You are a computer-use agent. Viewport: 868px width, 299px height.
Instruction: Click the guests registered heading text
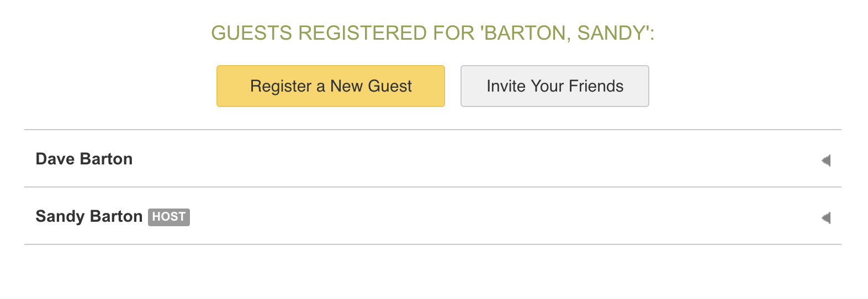tap(432, 33)
